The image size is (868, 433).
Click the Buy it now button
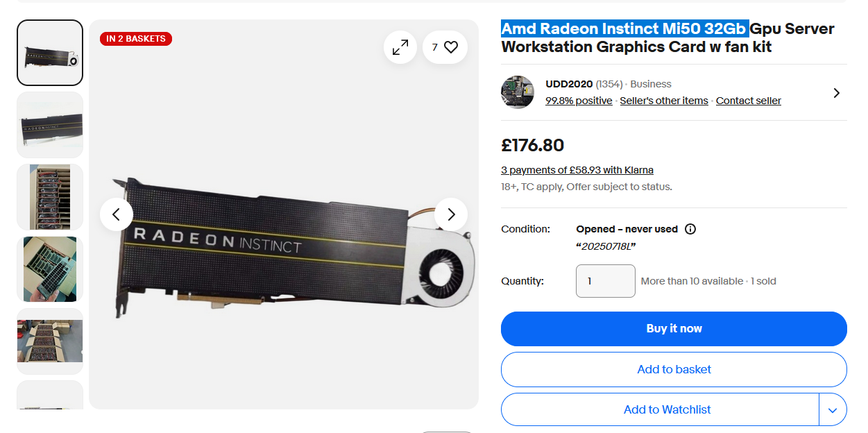click(x=674, y=328)
